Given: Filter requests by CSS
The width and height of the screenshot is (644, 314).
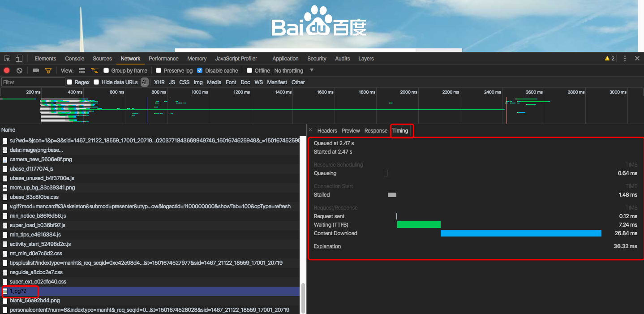Looking at the screenshot, I should (185, 82).
